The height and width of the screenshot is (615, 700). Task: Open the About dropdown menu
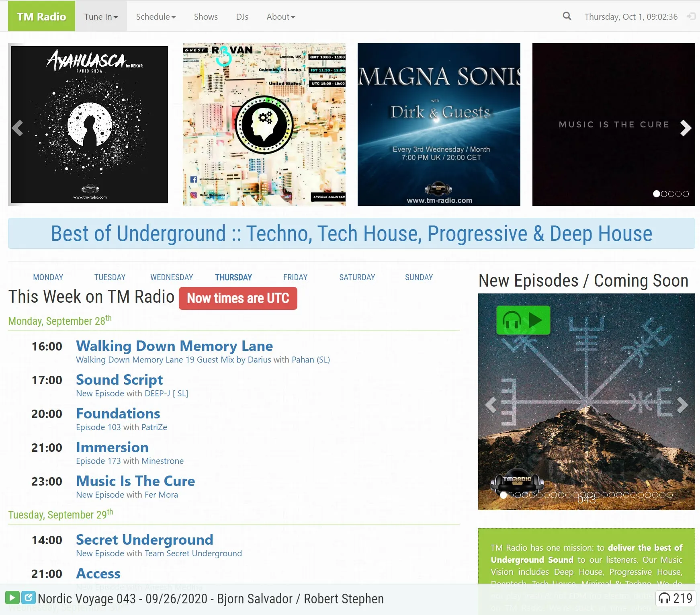(x=280, y=16)
